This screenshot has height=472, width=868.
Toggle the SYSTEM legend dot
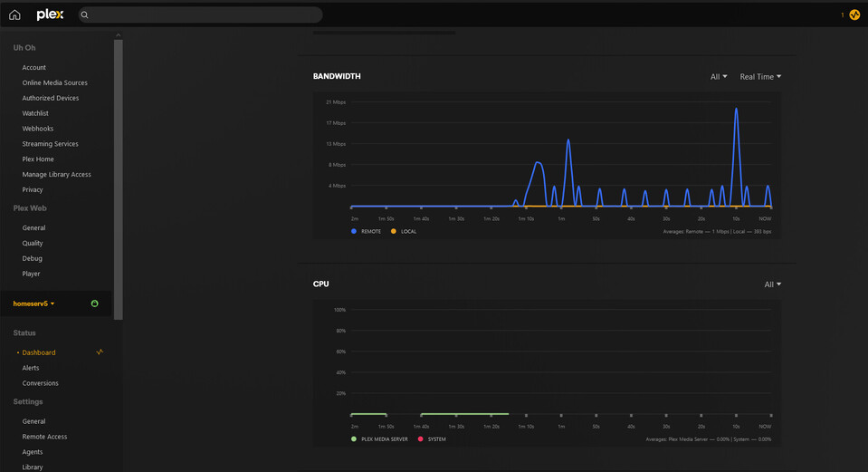pyautogui.click(x=420, y=438)
